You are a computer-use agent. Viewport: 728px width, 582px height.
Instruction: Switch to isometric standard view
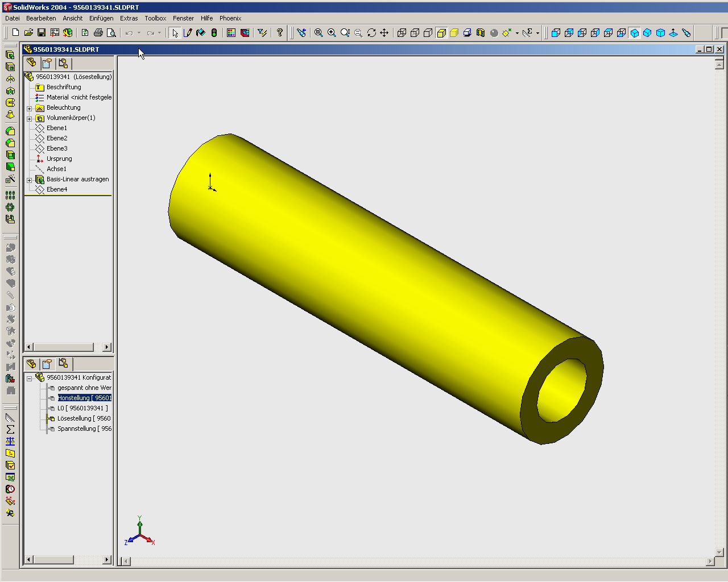[634, 33]
